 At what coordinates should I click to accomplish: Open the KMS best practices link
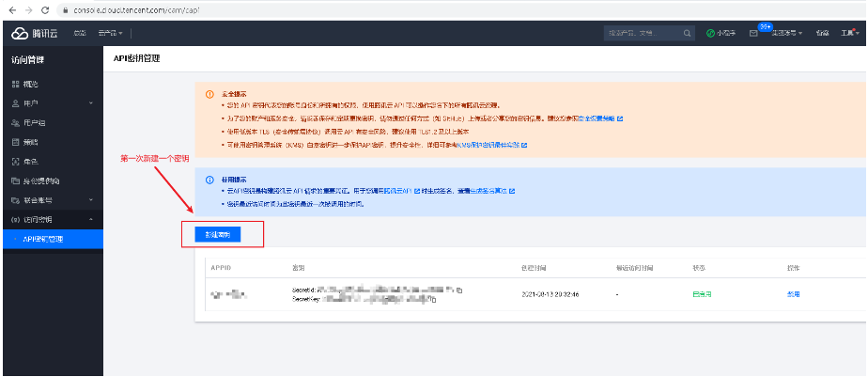488,145
